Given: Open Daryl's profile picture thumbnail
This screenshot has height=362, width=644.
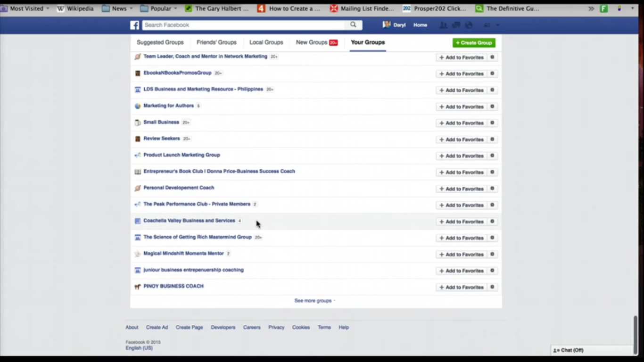Looking at the screenshot, I should click(387, 25).
